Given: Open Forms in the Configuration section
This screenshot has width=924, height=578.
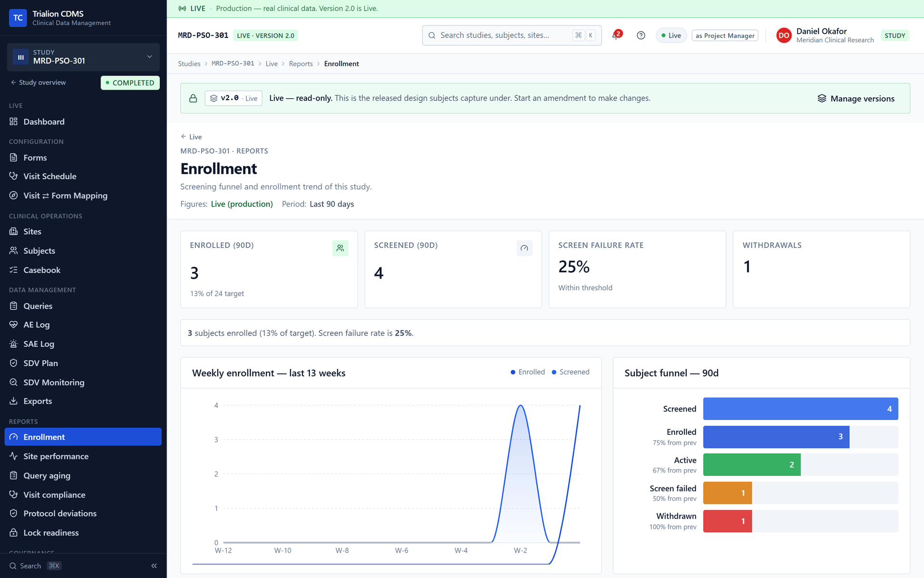Looking at the screenshot, I should (x=83, y=158).
